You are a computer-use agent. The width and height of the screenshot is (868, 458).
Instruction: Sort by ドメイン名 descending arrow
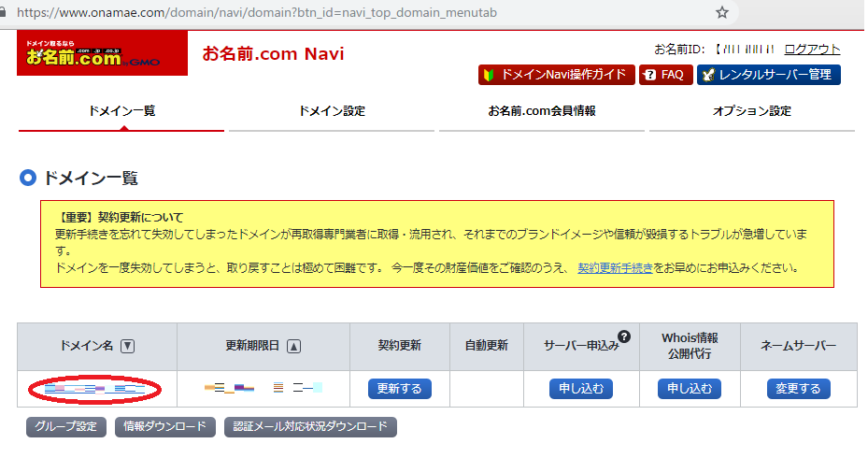click(x=127, y=346)
